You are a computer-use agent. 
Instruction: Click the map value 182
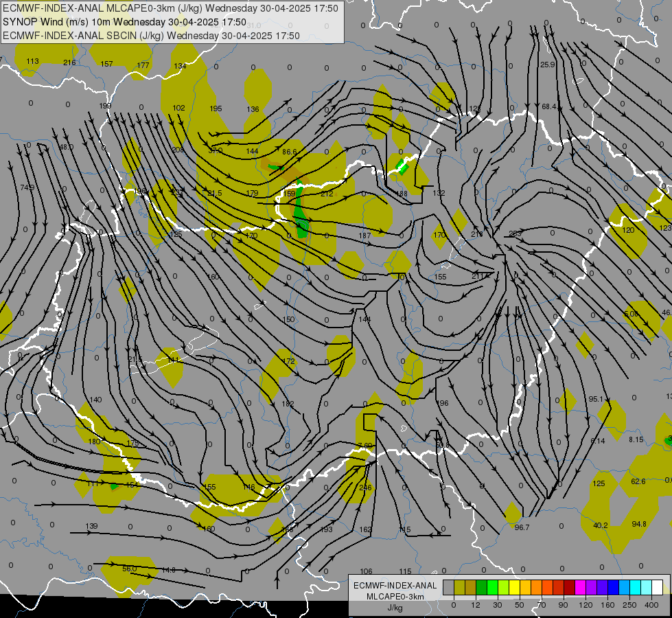288,404
